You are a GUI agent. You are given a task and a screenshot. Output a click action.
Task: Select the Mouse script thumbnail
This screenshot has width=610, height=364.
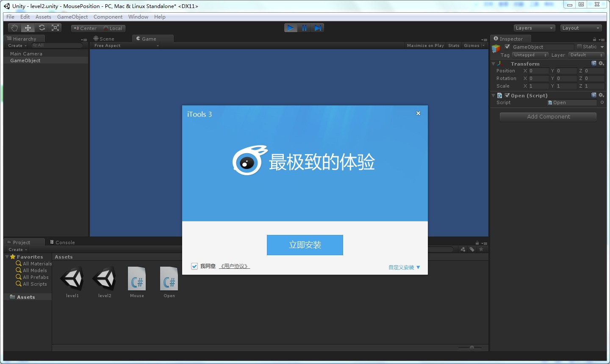(x=137, y=279)
